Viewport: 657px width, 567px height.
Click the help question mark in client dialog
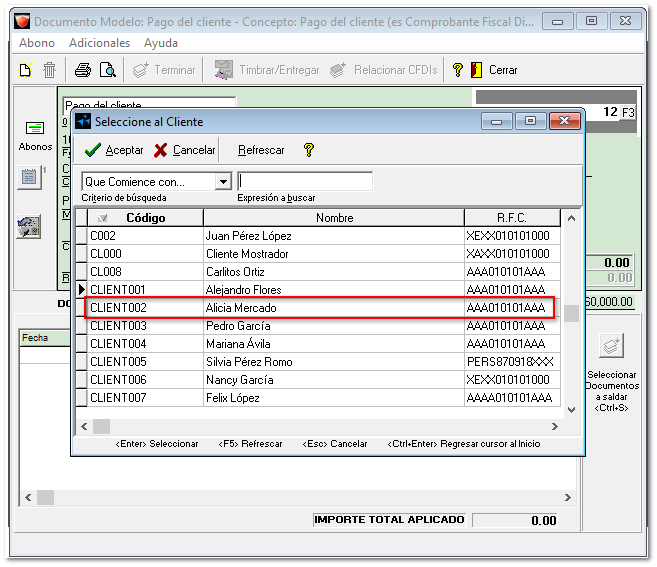tap(309, 150)
